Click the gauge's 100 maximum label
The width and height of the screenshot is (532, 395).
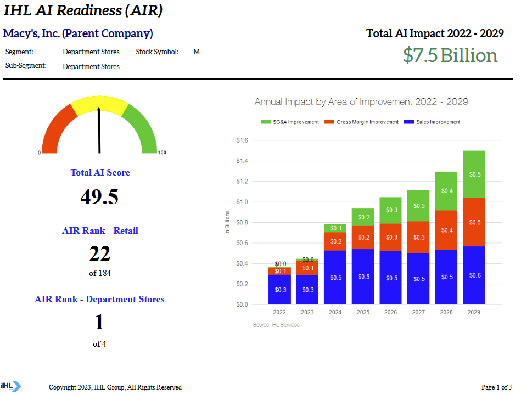pyautogui.click(x=162, y=153)
